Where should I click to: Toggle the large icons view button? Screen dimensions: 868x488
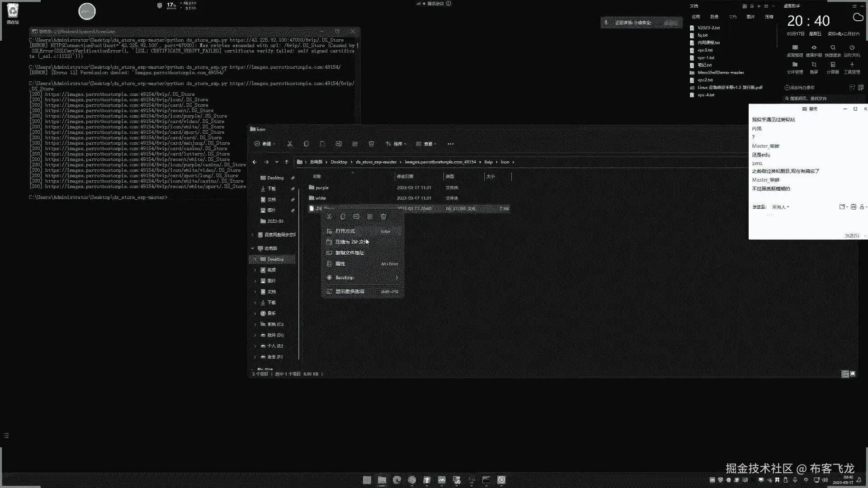click(853, 374)
